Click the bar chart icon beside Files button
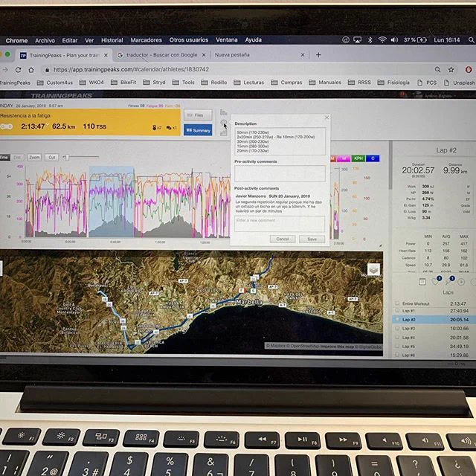The width and height of the screenshot is (476, 476). (x=223, y=112)
